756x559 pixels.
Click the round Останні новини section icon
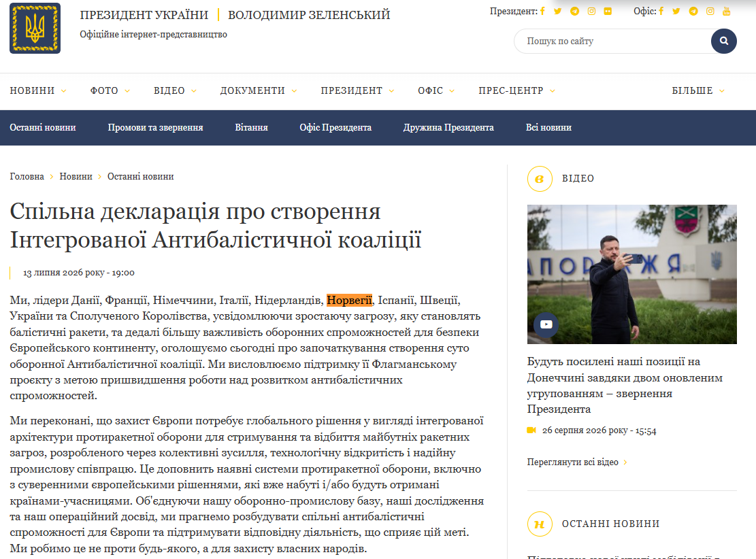(540, 524)
